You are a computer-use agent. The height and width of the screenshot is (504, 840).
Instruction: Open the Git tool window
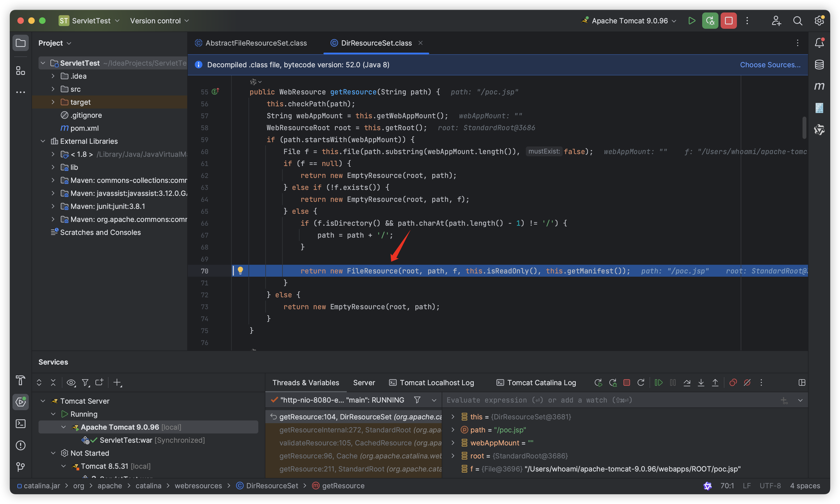point(20,467)
